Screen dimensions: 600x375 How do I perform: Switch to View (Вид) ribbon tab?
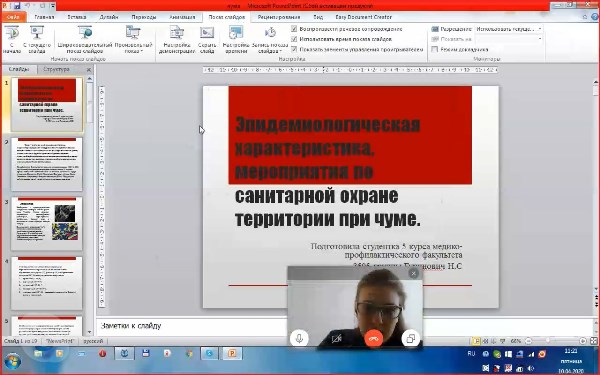(x=318, y=17)
